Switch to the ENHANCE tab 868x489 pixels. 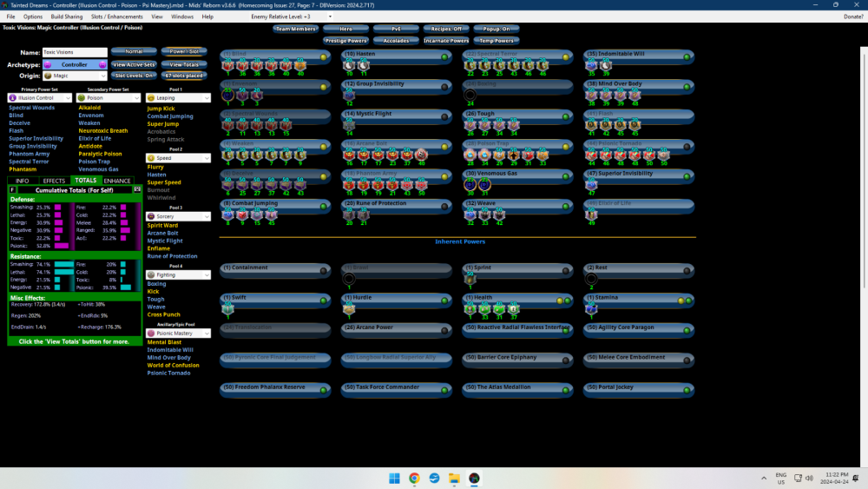pos(117,181)
